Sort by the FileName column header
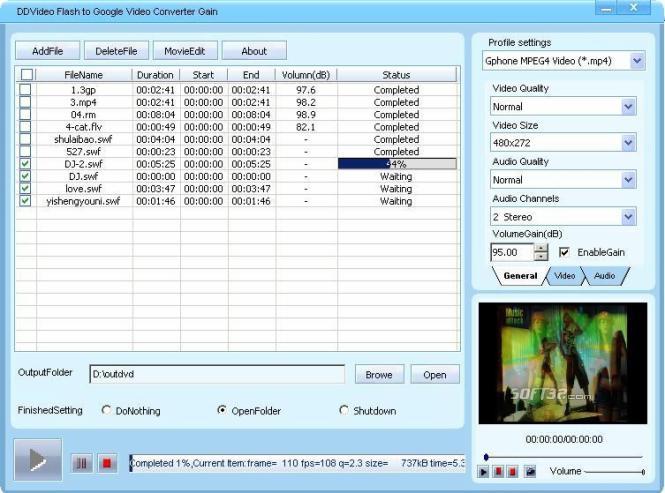Viewport: 665px width, 493px height. (84, 75)
